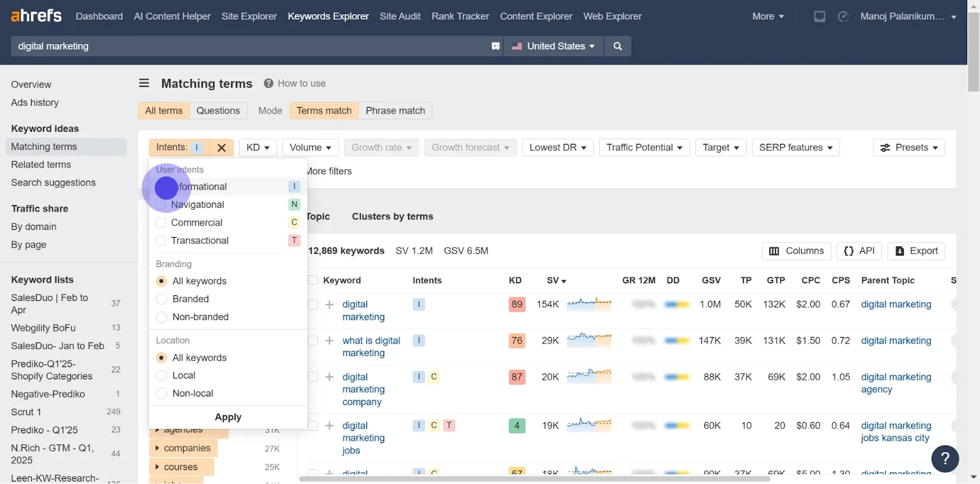This screenshot has width=980, height=484.
Task: Click the Commercial C badge in company row
Action: pos(434,377)
